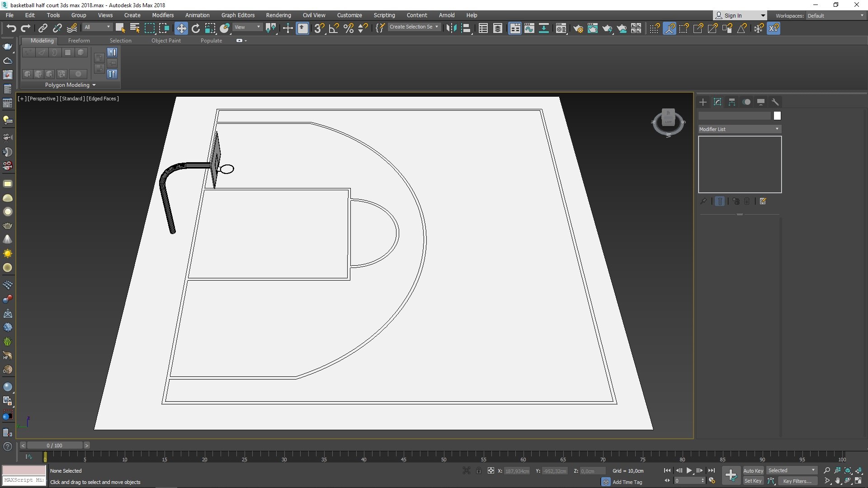This screenshot has width=868, height=488.
Task: Expand the Modifier List dropdown
Action: pos(740,129)
